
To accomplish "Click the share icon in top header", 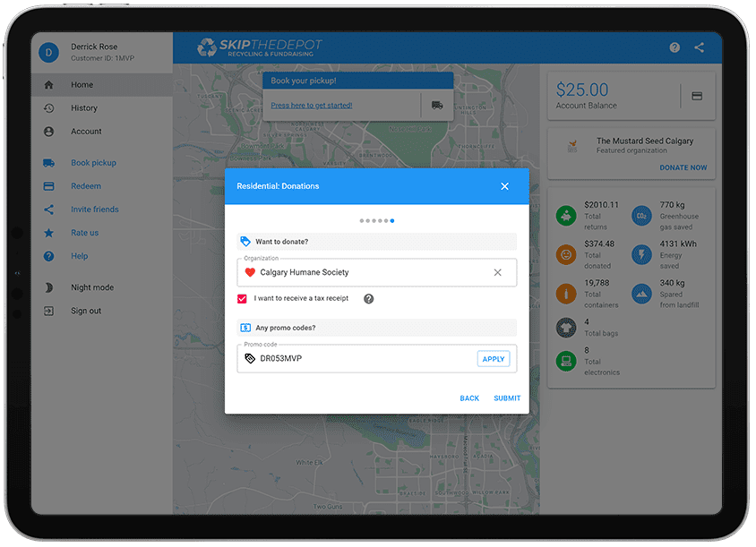I will [x=700, y=47].
